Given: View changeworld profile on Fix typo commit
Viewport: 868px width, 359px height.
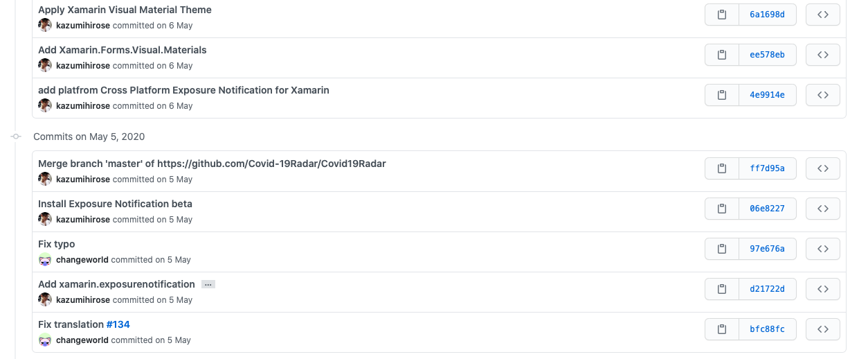Looking at the screenshot, I should click(82, 260).
